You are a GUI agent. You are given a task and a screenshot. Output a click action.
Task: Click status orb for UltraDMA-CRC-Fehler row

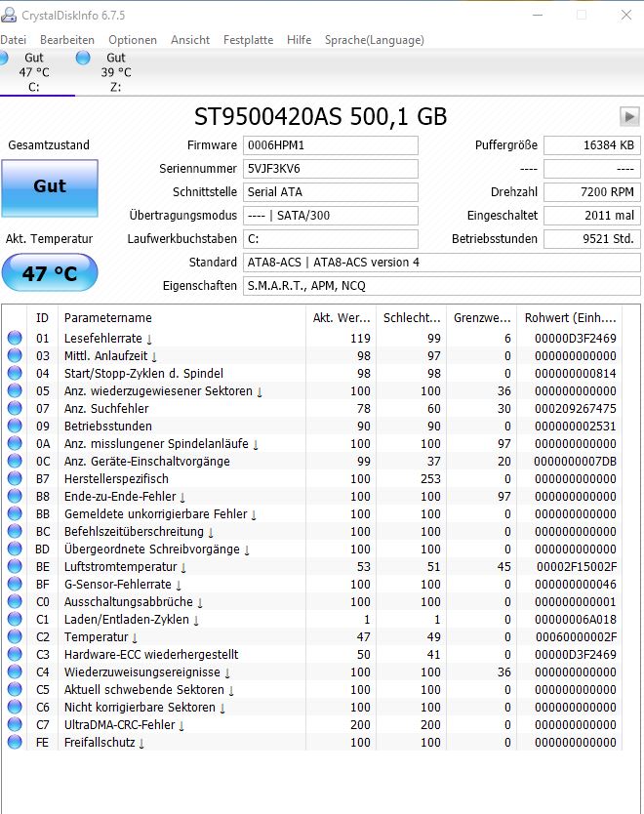(x=15, y=725)
